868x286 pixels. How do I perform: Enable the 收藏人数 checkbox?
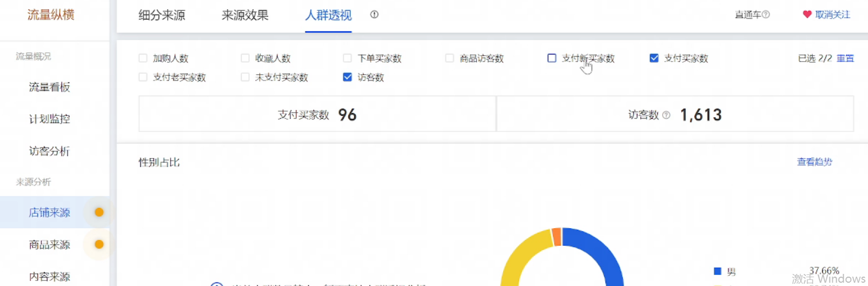245,58
